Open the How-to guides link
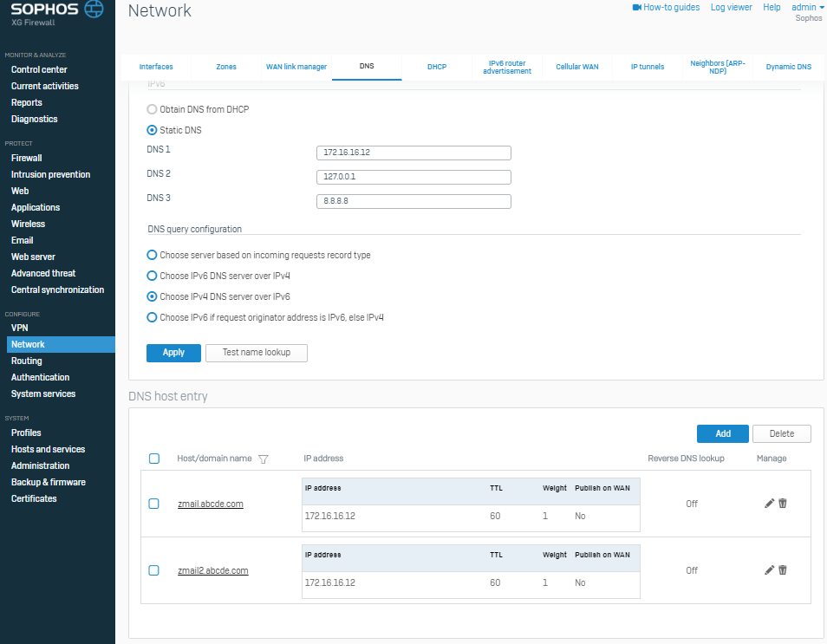This screenshot has height=644, width=827. click(x=671, y=8)
